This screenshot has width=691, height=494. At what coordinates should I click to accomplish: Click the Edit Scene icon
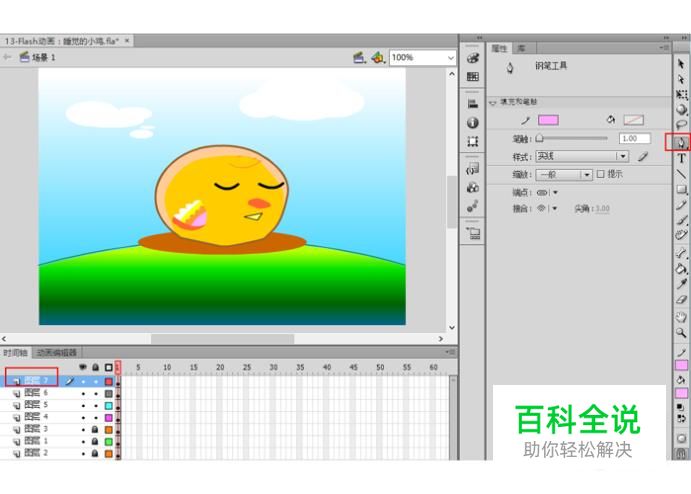click(x=360, y=58)
